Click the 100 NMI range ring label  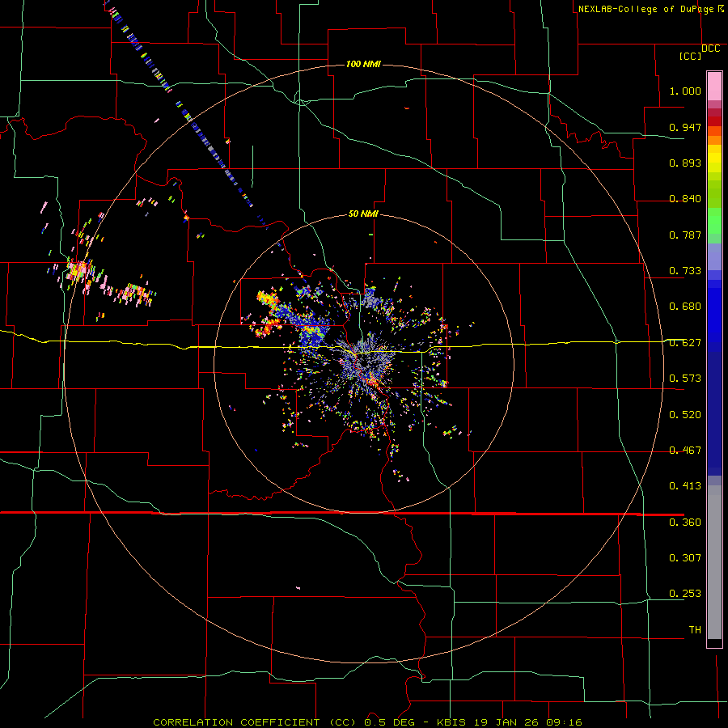click(x=363, y=64)
